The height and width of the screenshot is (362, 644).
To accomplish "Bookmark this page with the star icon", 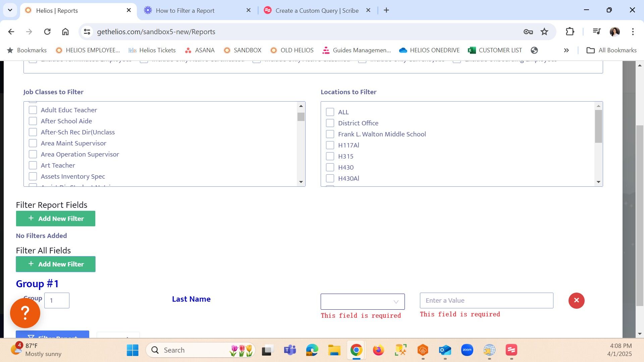I will [x=544, y=32].
